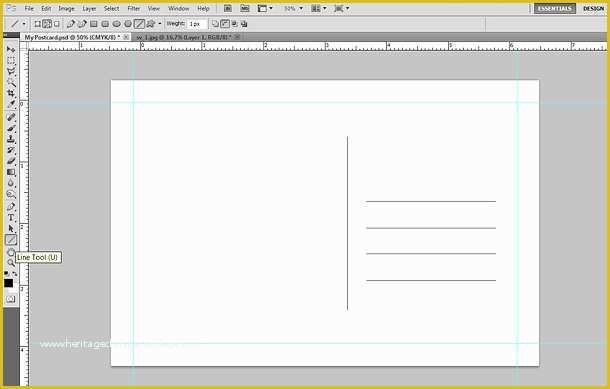
Task: Pick Rounded Rectangle shape in options bar
Action: tap(105, 24)
